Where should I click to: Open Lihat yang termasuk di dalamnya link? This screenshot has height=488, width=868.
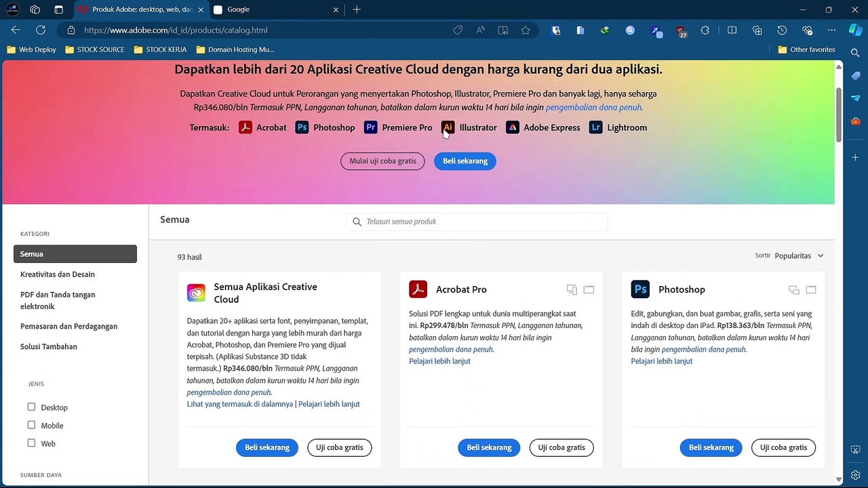[x=240, y=404]
